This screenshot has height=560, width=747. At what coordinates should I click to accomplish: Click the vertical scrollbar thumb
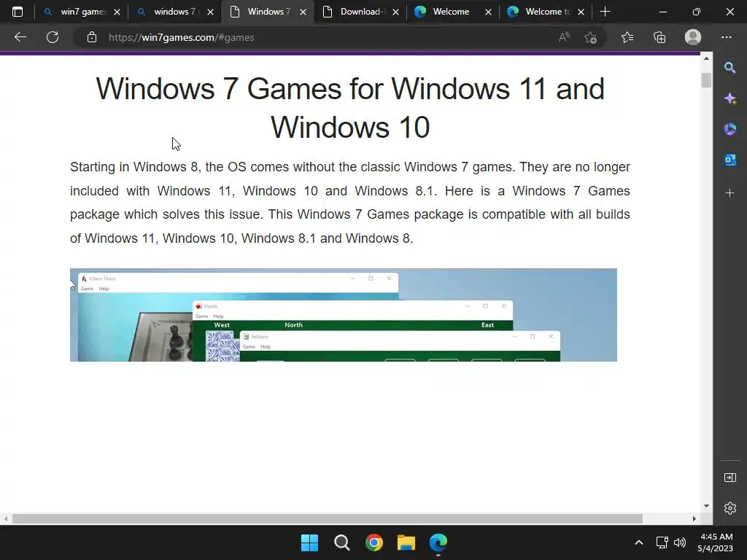pyautogui.click(x=706, y=80)
